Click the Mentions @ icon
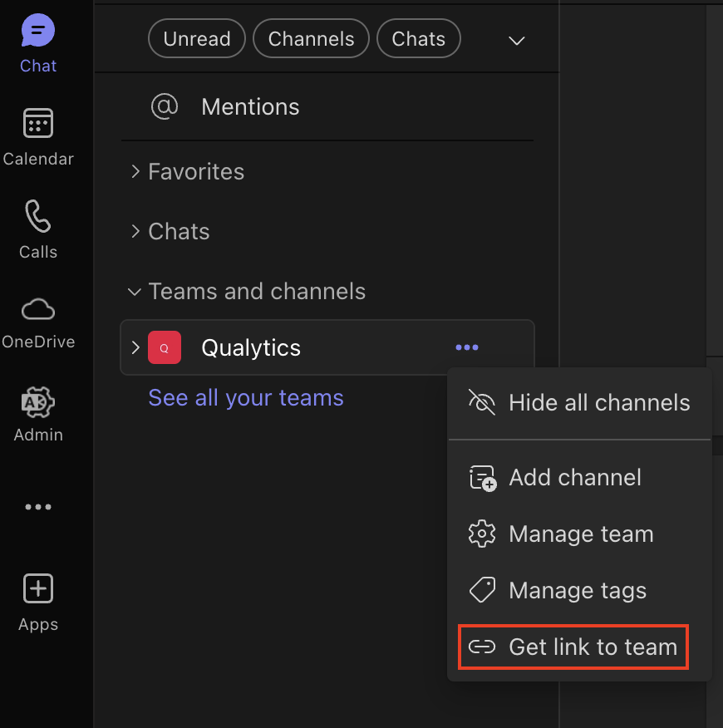 (165, 106)
